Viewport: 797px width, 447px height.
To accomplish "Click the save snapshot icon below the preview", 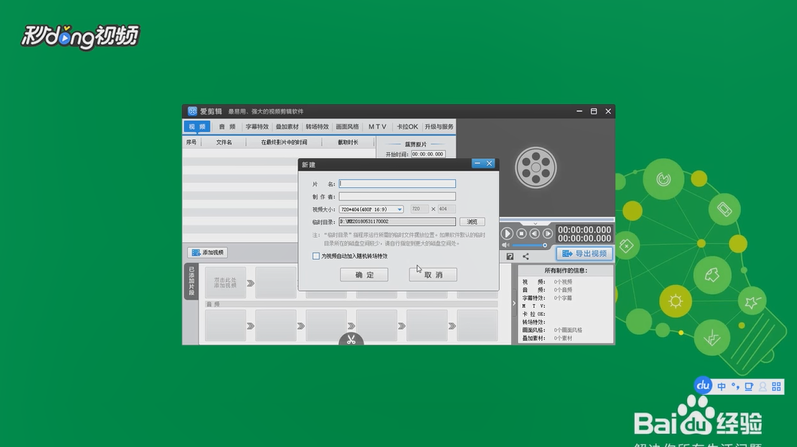I will tap(510, 257).
